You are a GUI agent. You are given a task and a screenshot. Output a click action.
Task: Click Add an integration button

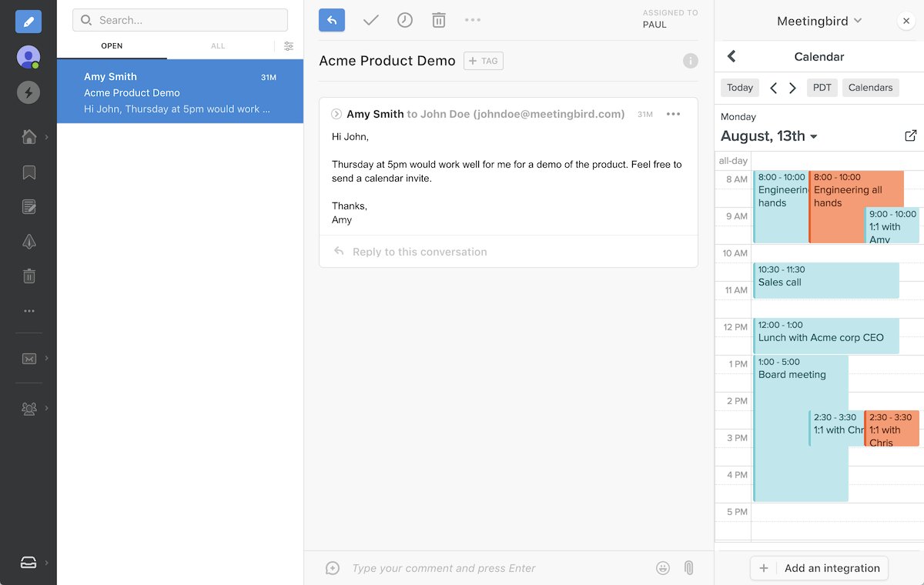819,568
